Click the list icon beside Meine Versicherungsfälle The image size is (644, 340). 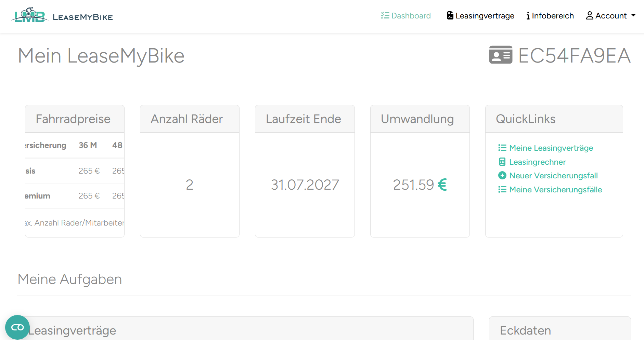(x=502, y=190)
